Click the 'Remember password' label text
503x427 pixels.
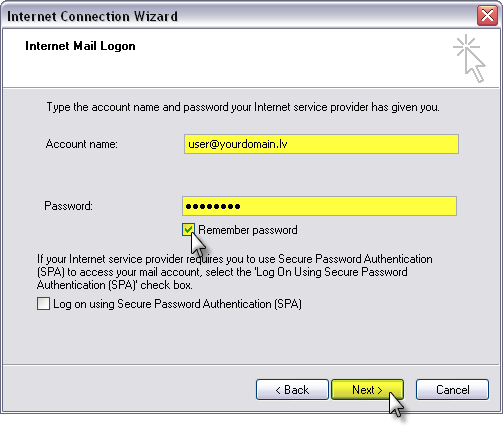point(248,230)
